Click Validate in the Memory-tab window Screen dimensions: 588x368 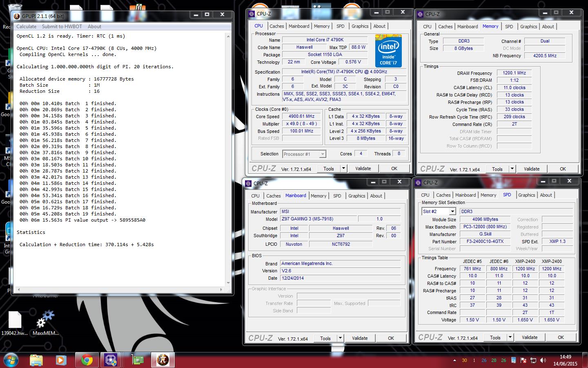(532, 169)
